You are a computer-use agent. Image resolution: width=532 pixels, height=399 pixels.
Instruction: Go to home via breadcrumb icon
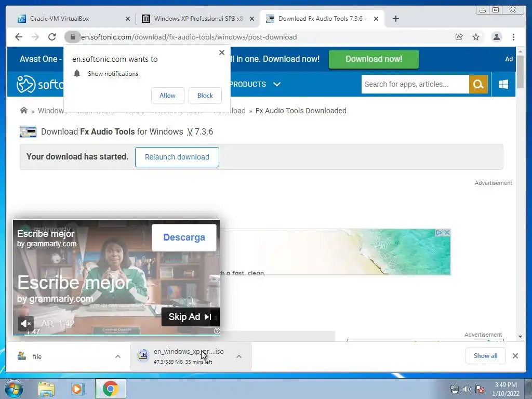(24, 110)
